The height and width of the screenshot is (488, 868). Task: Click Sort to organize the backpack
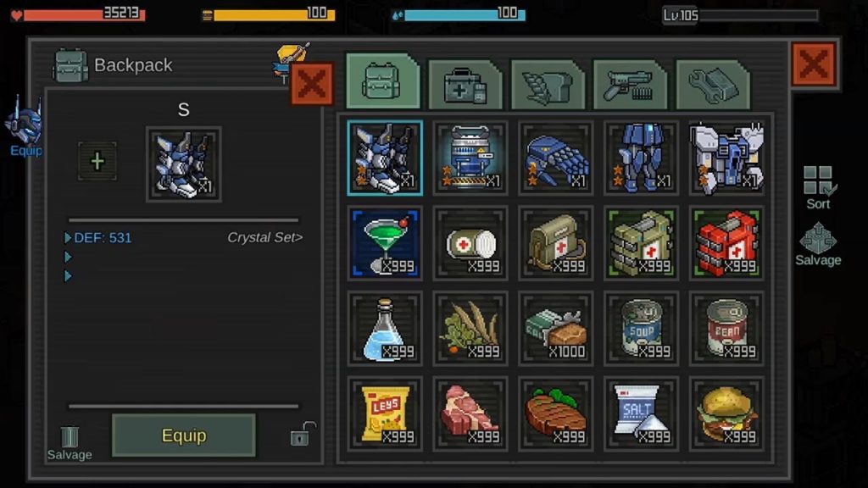tap(818, 188)
